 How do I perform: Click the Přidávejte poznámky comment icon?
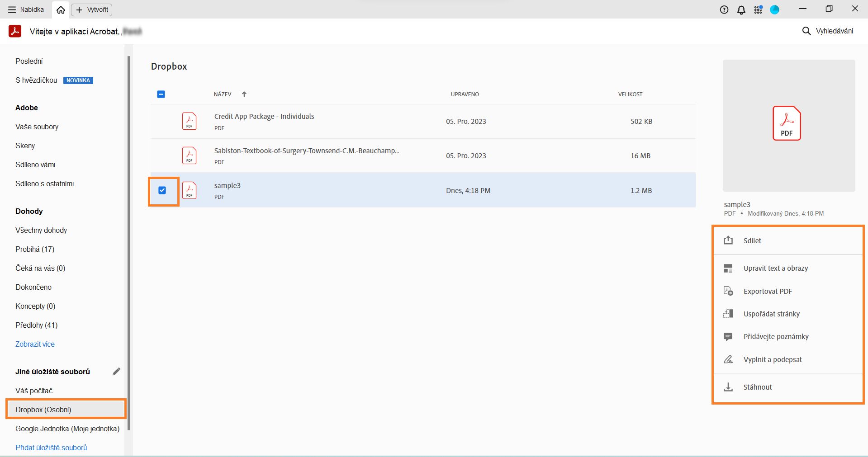(x=728, y=337)
